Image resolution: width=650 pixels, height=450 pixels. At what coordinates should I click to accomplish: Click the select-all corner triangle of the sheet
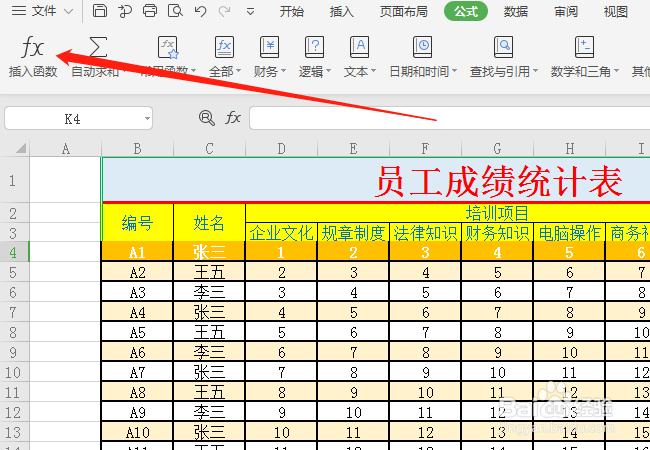[x=21, y=148]
